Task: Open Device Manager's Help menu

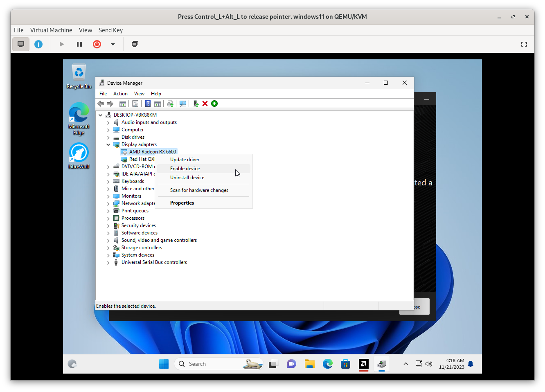Action: coord(156,94)
